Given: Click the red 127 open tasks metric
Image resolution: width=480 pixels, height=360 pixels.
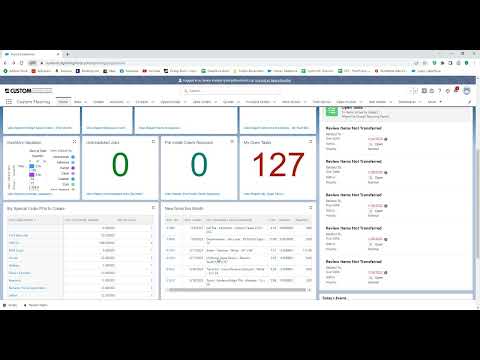Looking at the screenshot, I should [278, 164].
